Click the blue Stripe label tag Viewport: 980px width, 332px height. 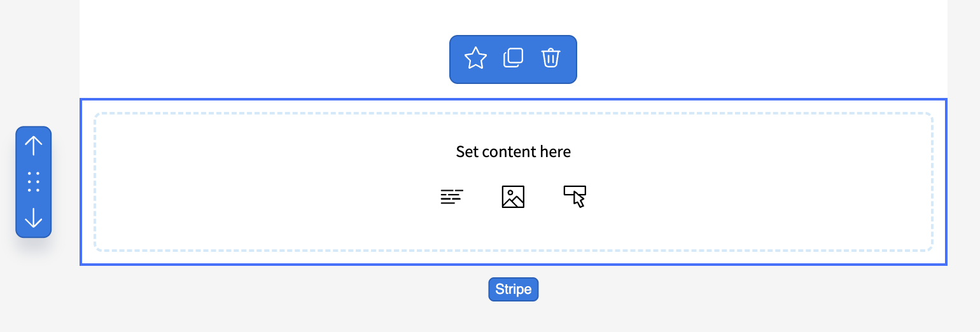pyautogui.click(x=513, y=289)
